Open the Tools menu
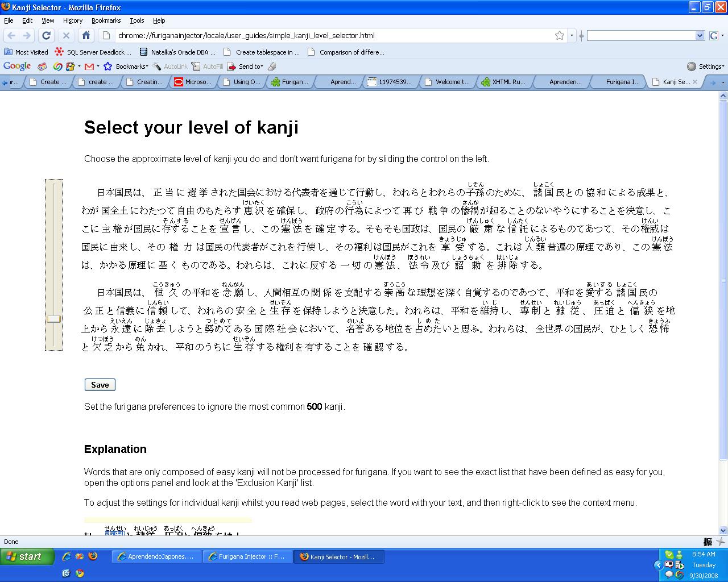The width and height of the screenshot is (728, 582). pyautogui.click(x=136, y=20)
